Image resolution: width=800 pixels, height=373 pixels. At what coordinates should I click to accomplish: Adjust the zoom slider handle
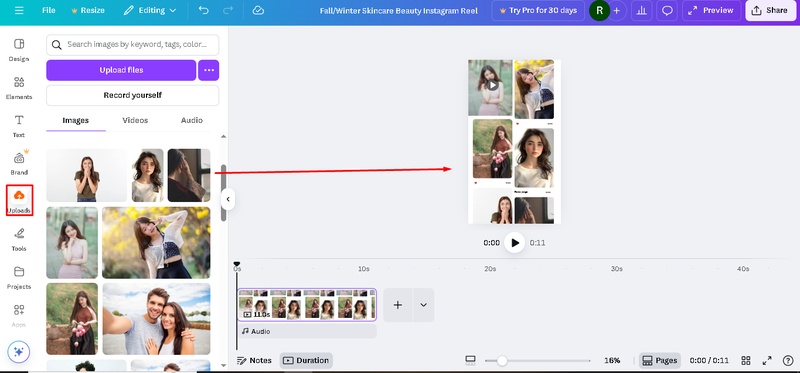click(x=502, y=361)
